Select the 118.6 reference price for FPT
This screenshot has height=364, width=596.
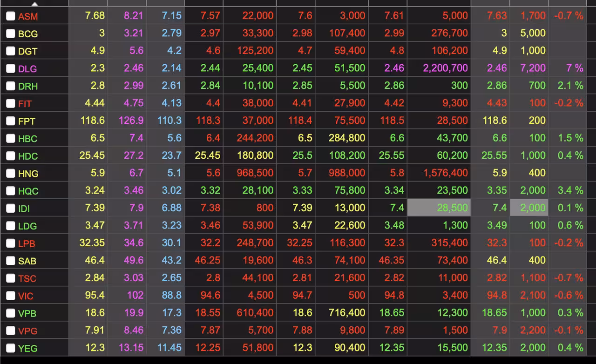(93, 120)
